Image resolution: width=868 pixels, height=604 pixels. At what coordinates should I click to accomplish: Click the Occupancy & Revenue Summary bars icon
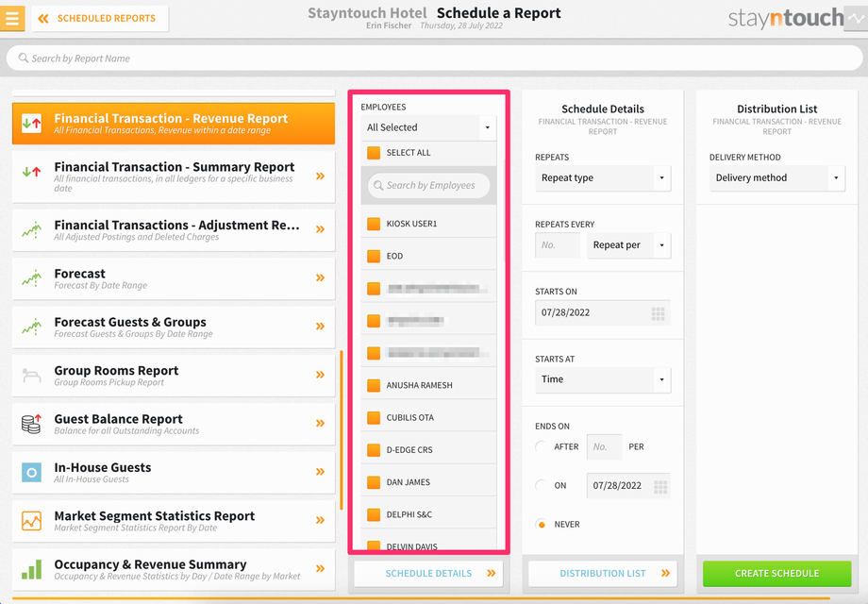31,569
